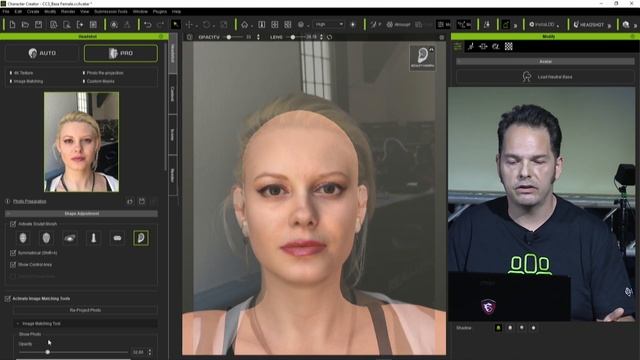
Task: Click the Save Project disk icon
Action: click(38, 25)
